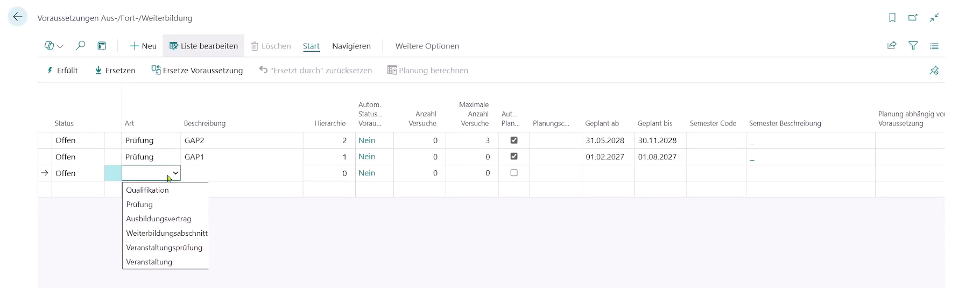Viewport: 980px width, 288px height.
Task: Click the back arrow button
Action: coord(17,17)
